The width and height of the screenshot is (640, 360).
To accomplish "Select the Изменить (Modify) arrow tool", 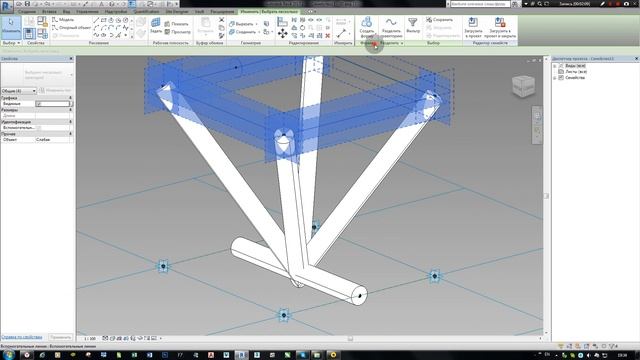I will [x=11, y=27].
